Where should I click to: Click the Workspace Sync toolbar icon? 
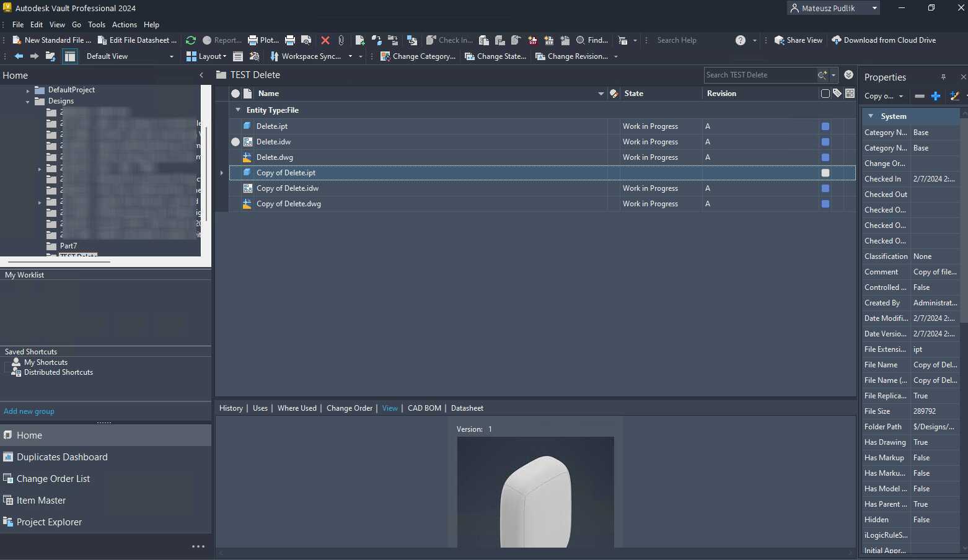273,56
